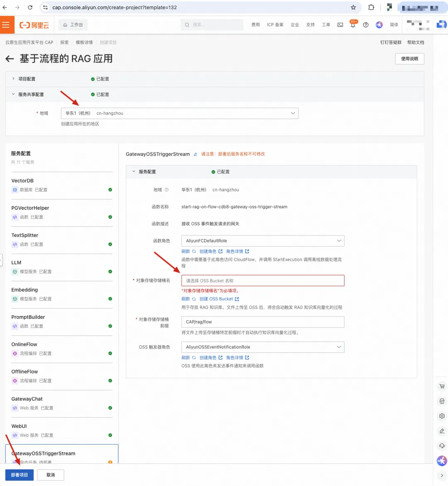This screenshot has height=486, width=448.
Task: Select the TextSplitter service
Action: pyautogui.click(x=62, y=240)
